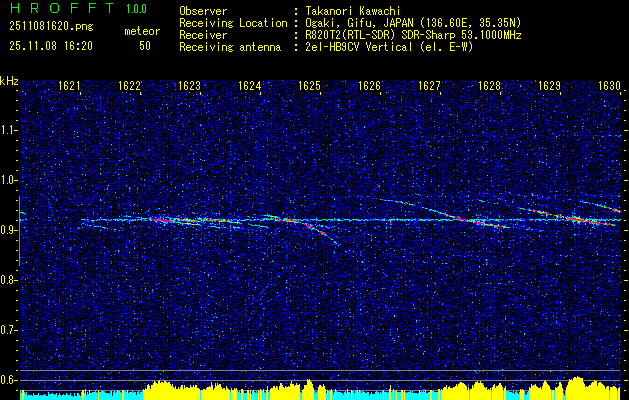
Task: Click the 1627 time marker
Action: coord(429,87)
